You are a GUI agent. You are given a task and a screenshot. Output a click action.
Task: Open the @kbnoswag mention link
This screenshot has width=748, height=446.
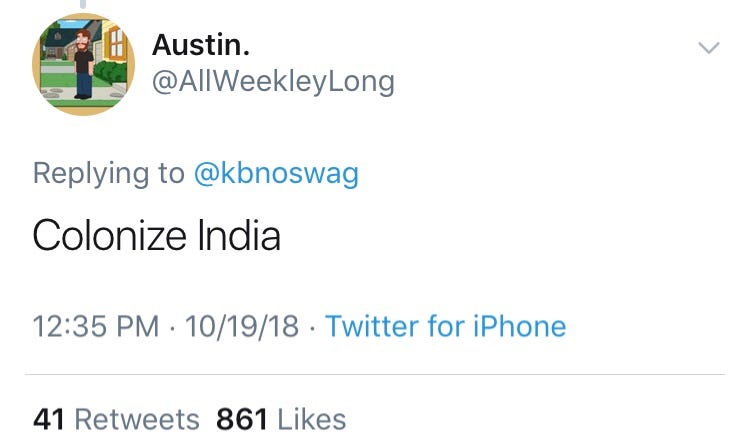coord(276,173)
